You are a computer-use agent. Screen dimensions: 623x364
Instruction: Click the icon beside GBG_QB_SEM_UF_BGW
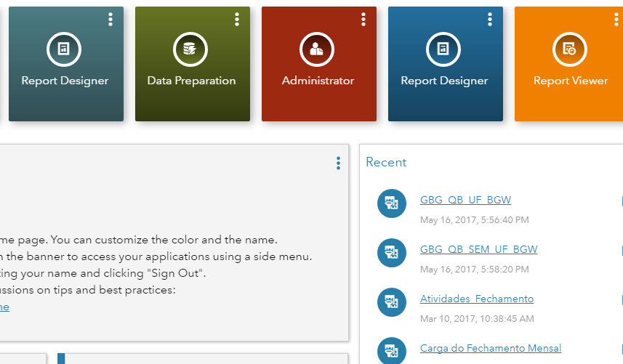392,252
